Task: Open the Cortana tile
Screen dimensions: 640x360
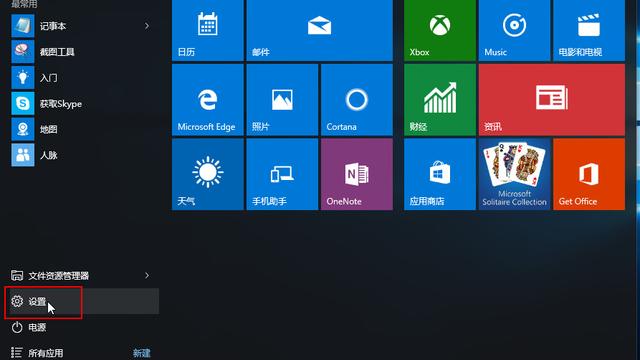Action: click(357, 100)
